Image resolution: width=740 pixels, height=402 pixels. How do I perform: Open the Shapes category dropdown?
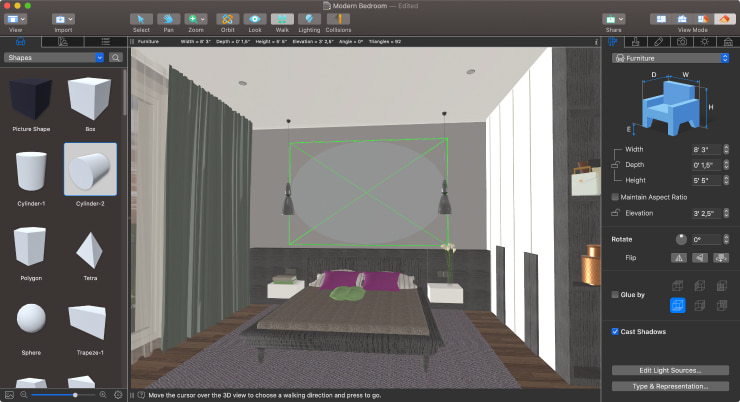coord(54,58)
